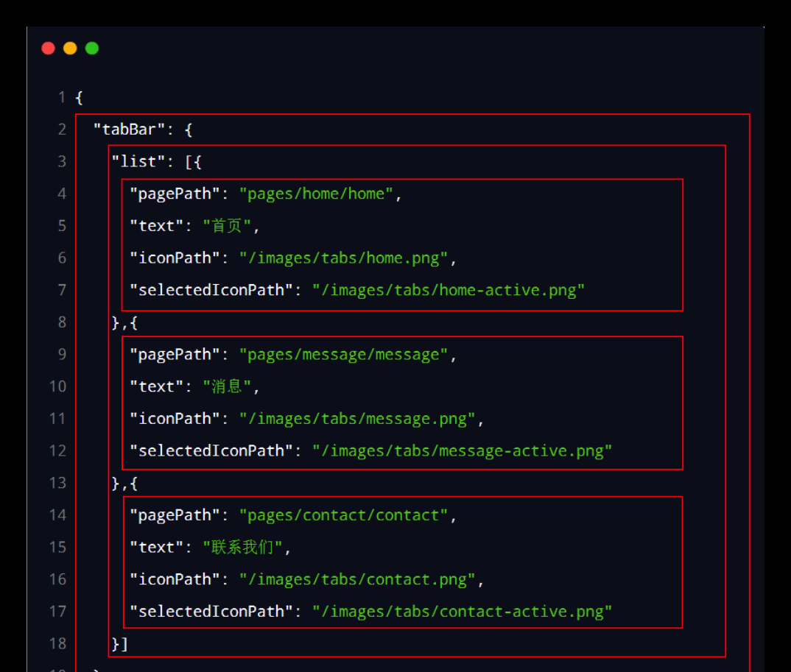
Task: Click the "pagePath" key on line 9
Action: point(175,355)
